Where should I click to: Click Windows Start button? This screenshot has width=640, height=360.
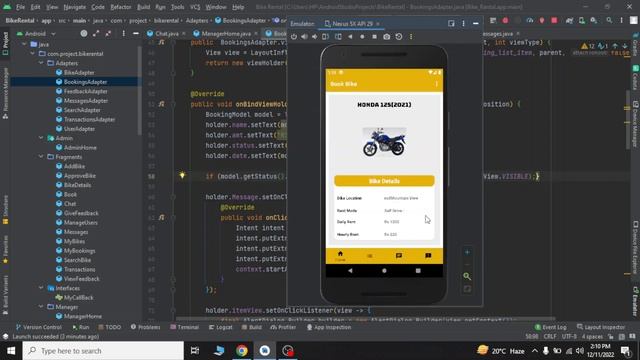(11, 351)
